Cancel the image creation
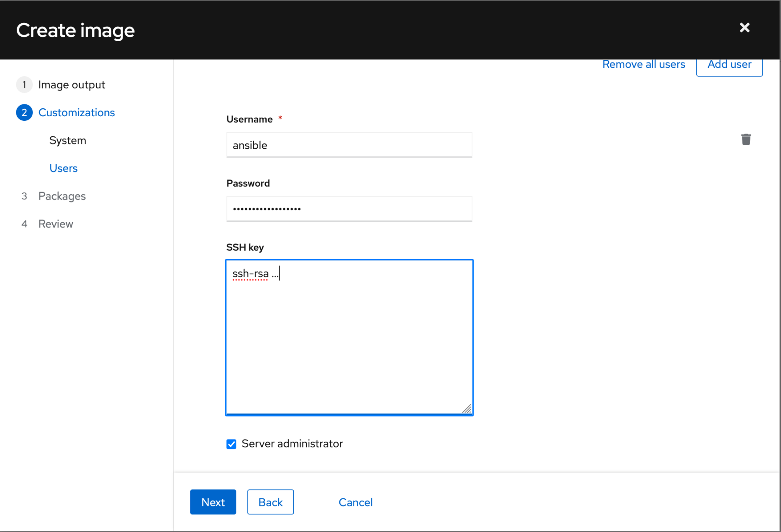The height and width of the screenshot is (532, 781). 355,502
